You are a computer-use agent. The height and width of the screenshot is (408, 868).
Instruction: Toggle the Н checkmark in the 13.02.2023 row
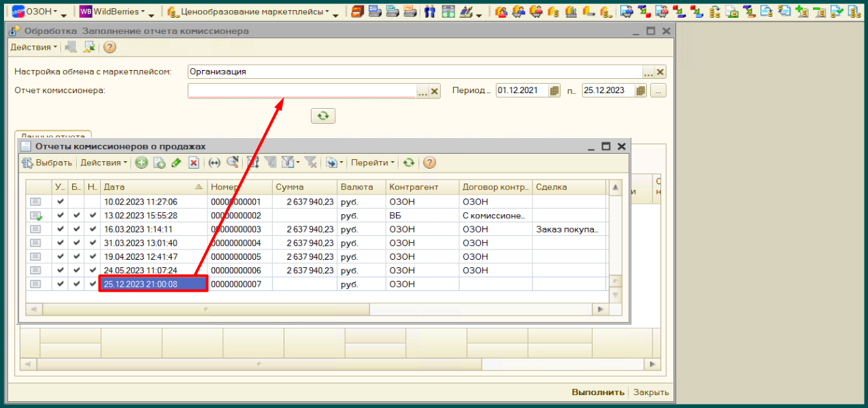(x=93, y=216)
